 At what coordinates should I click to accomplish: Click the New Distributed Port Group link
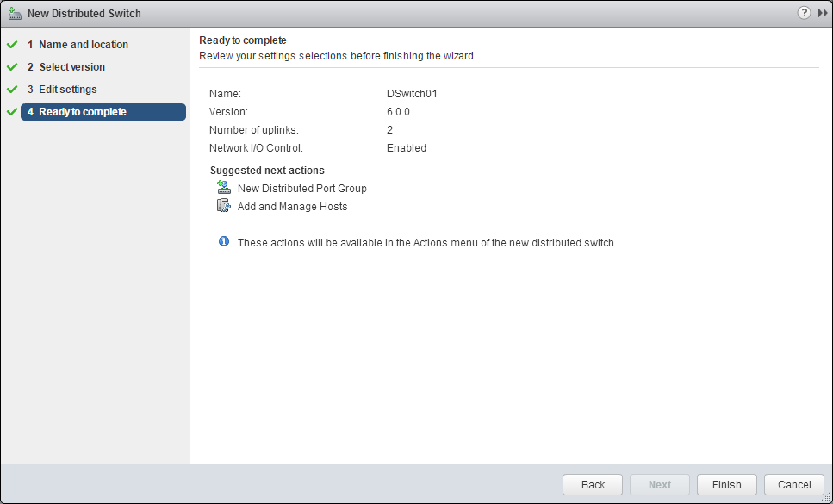(301, 189)
